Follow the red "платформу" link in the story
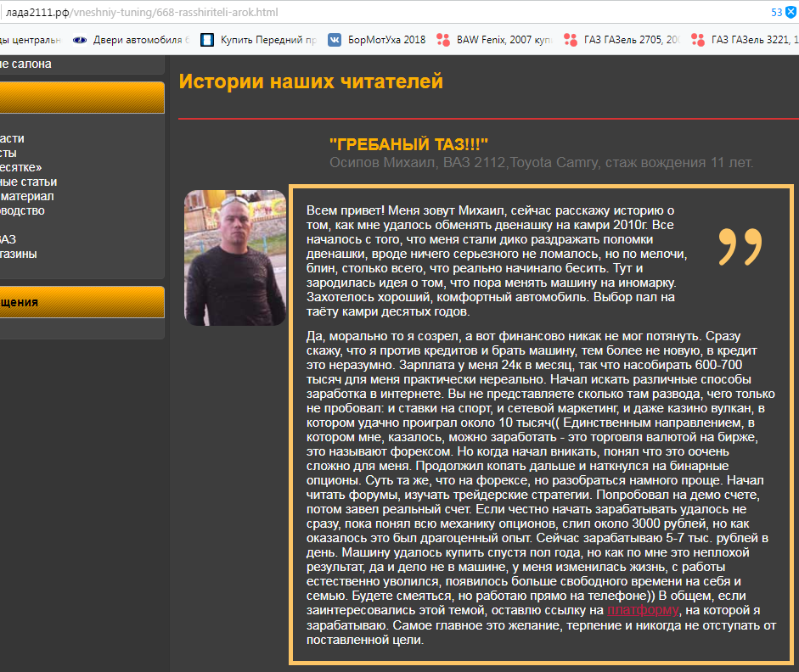 [643, 610]
